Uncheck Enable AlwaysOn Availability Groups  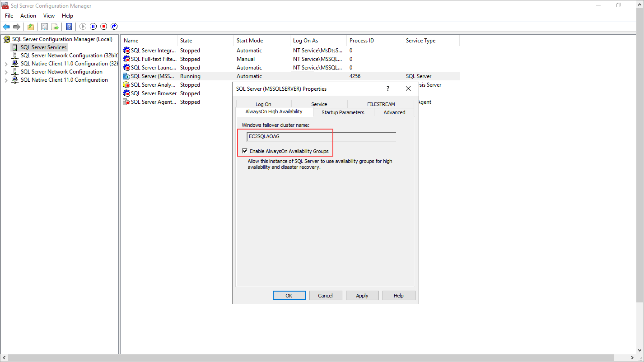click(245, 151)
